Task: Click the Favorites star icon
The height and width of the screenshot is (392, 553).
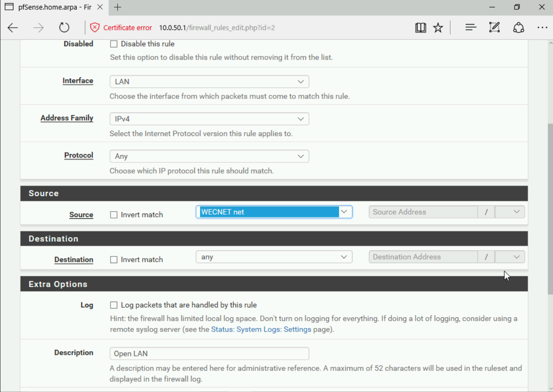Action: tap(438, 28)
